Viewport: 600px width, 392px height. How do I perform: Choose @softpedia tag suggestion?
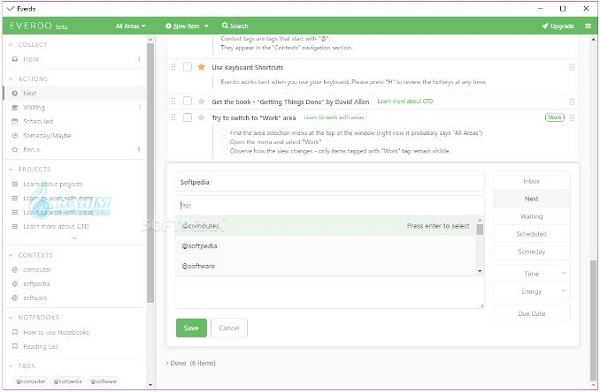click(x=326, y=246)
